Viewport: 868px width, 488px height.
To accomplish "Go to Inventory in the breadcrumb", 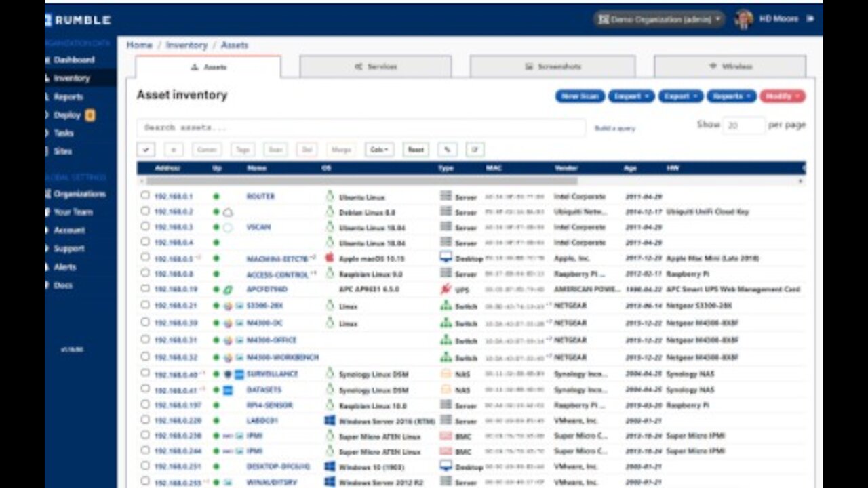I will (x=186, y=45).
